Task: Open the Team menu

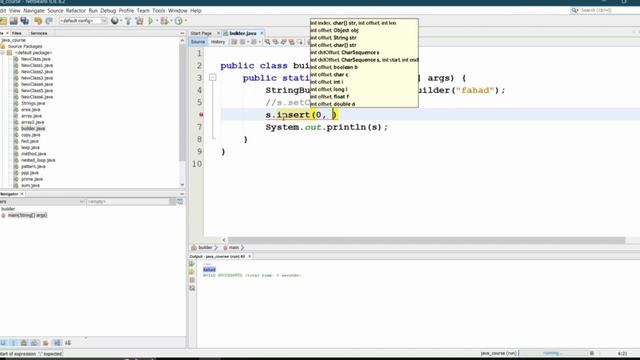Action: [143, 11]
